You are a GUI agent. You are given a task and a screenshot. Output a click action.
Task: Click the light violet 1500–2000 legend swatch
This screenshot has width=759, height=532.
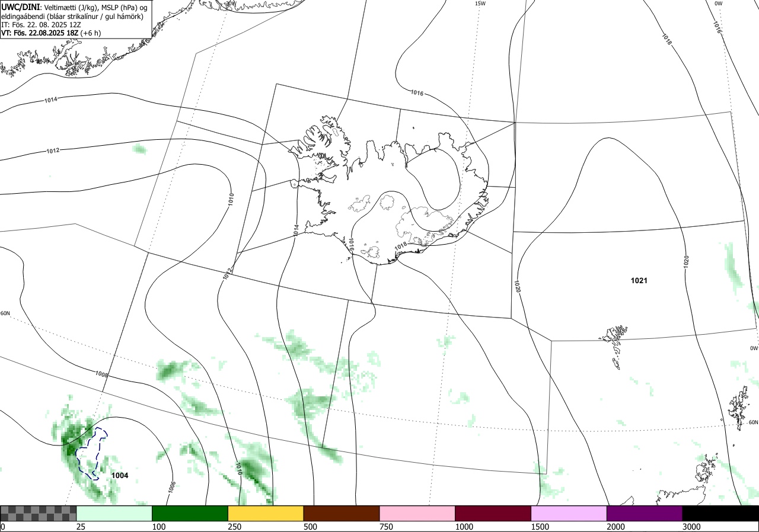tap(569, 513)
